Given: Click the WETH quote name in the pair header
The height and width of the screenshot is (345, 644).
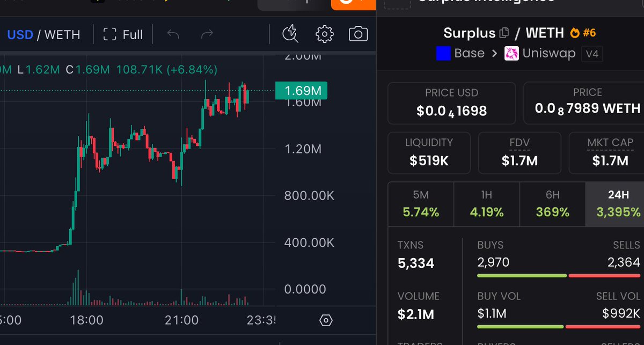Looking at the screenshot, I should coord(545,33).
